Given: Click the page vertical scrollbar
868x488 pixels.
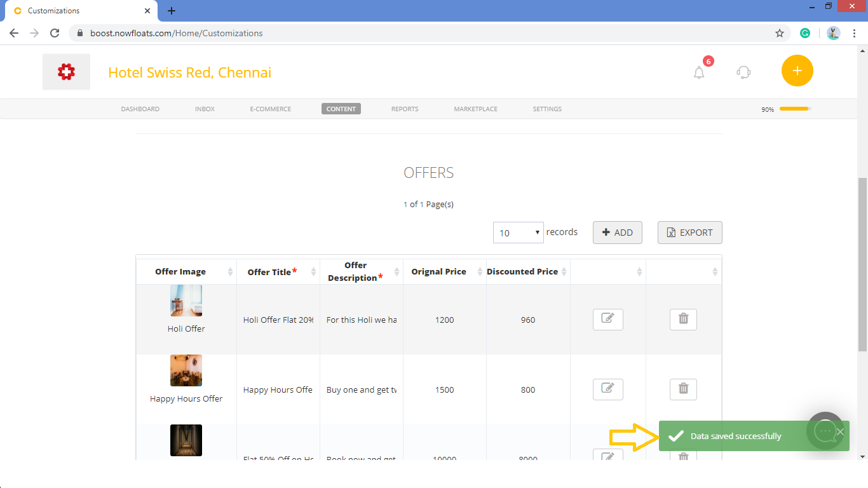Looking at the screenshot, I should point(863,264).
